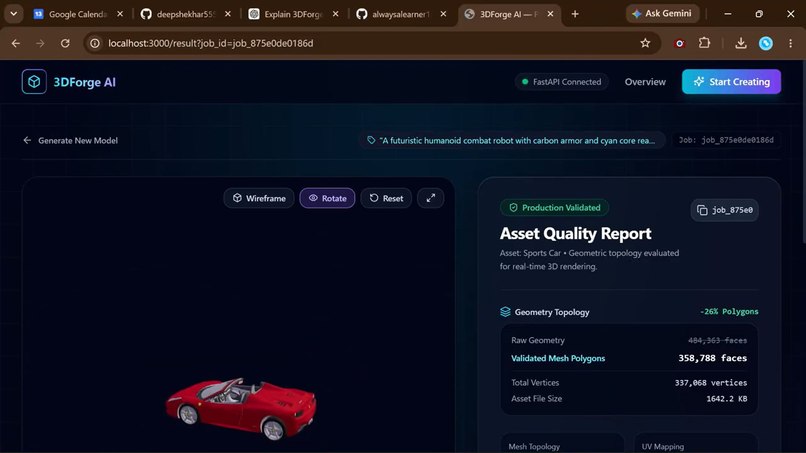806x453 pixels.
Task: Click the Production Validated badge
Action: [554, 208]
